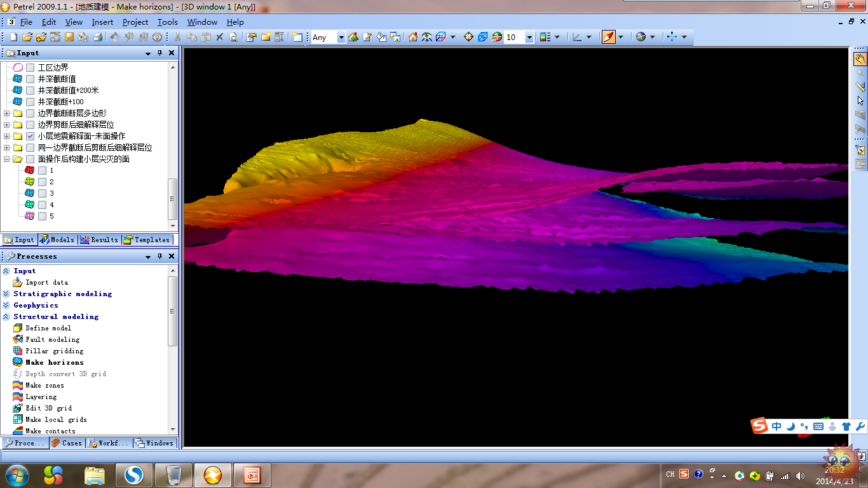Click the New project icon

[x=13, y=37]
